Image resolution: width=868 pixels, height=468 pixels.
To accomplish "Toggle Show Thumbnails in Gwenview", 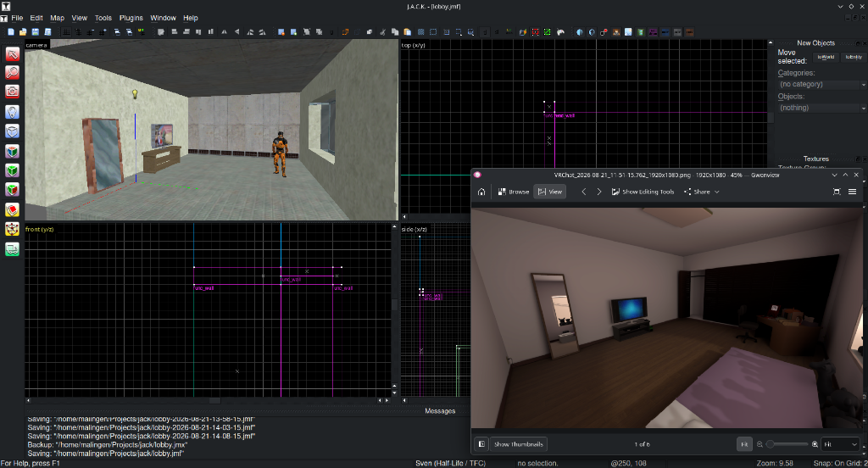I will click(x=518, y=444).
